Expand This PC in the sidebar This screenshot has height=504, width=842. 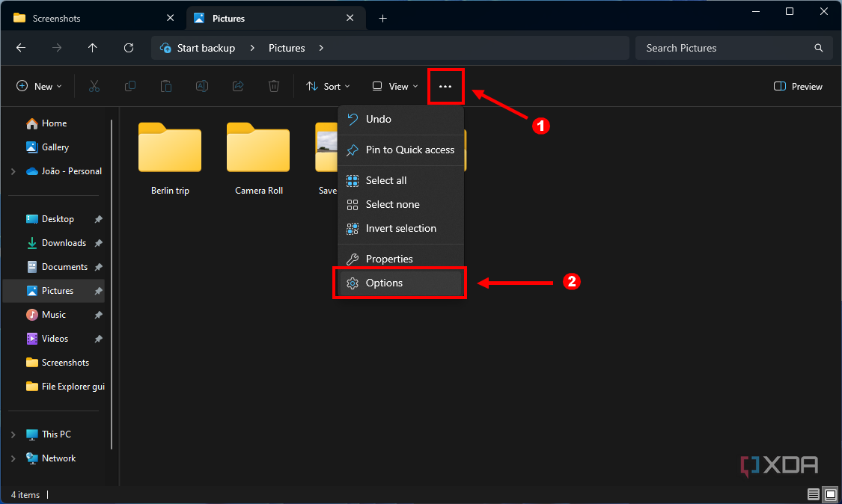(x=13, y=434)
